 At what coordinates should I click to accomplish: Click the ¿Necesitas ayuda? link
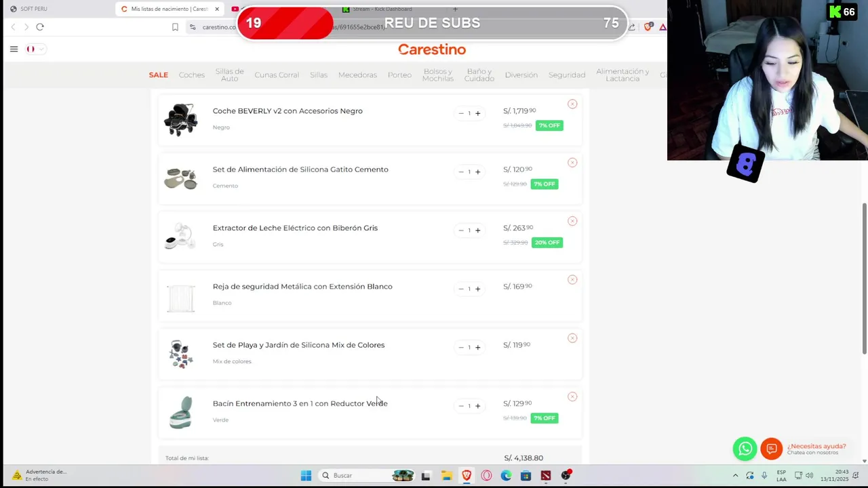[816, 446]
